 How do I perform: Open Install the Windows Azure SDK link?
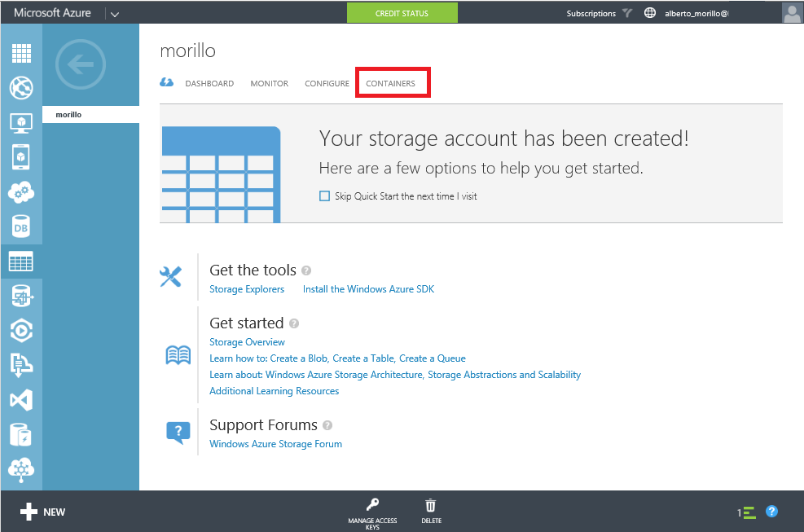368,289
